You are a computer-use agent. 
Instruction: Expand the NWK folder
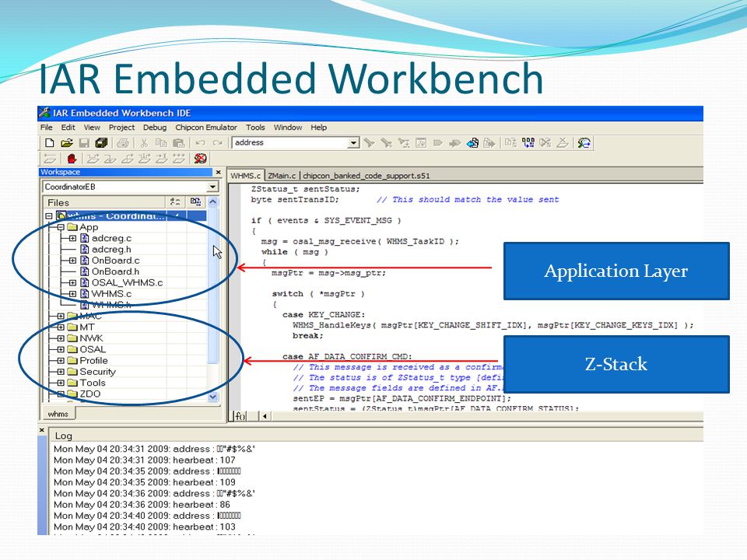pyautogui.click(x=61, y=338)
